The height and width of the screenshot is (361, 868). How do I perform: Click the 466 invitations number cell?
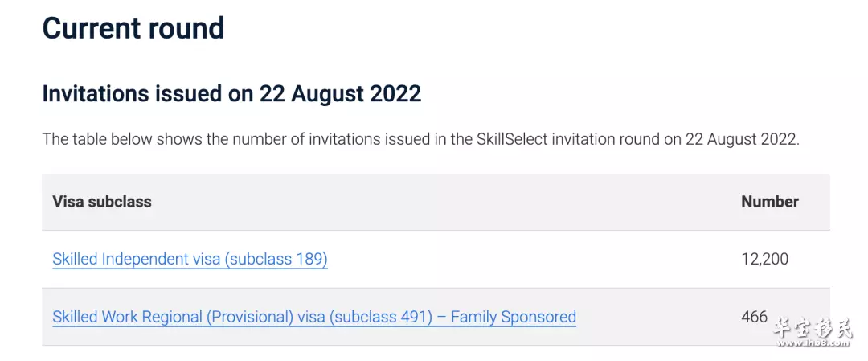pyautogui.click(x=755, y=317)
